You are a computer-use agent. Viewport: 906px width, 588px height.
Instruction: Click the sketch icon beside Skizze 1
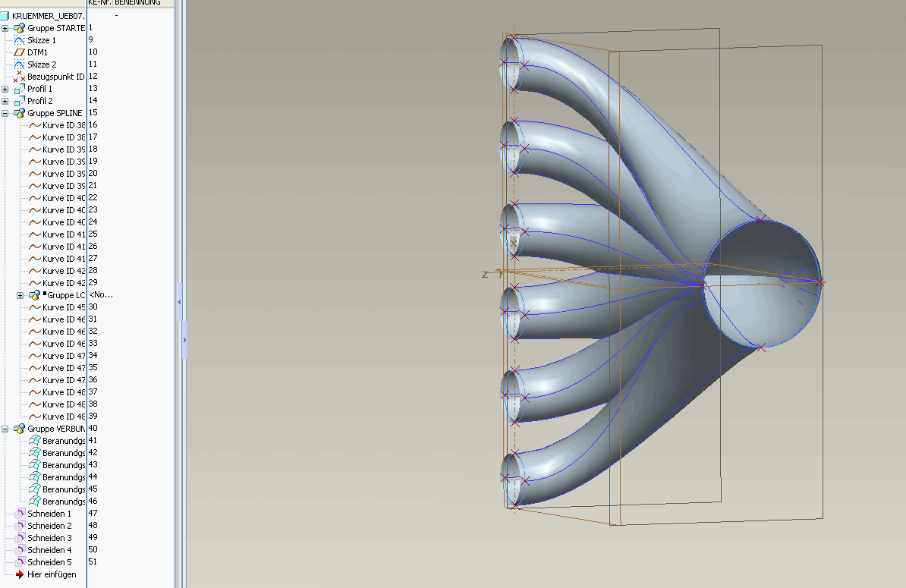tap(19, 40)
